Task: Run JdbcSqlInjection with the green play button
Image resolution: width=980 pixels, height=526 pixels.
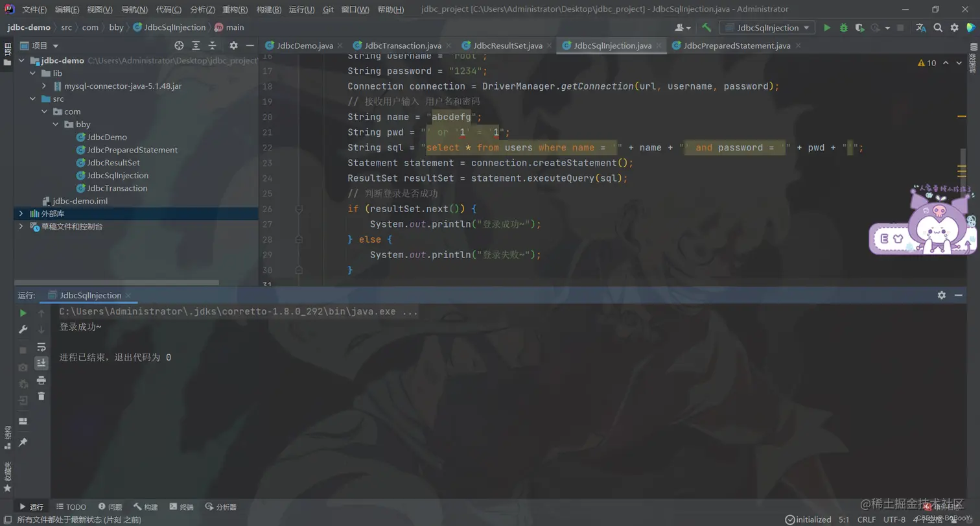Action: (826, 28)
